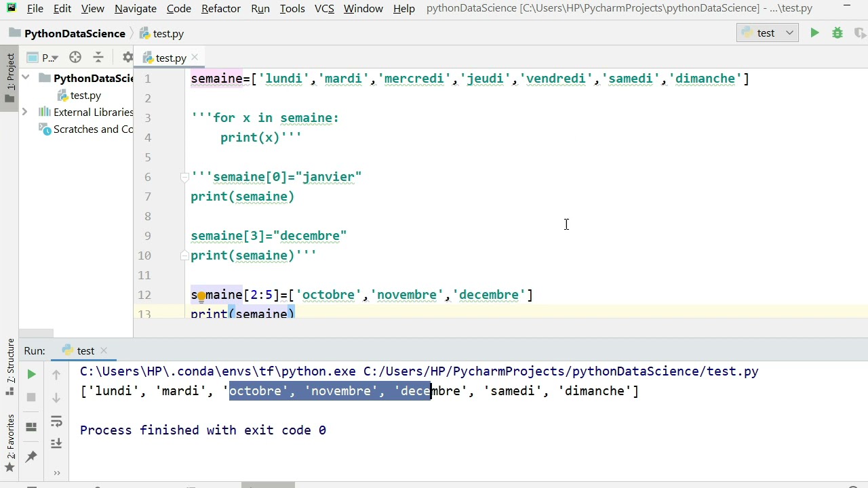Click the fold marker on line 6
This screenshot has height=488, width=868.
[184, 177]
